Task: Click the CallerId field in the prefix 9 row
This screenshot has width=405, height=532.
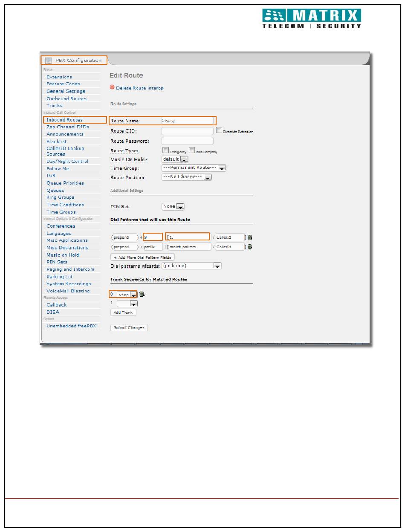Action: pos(230,237)
